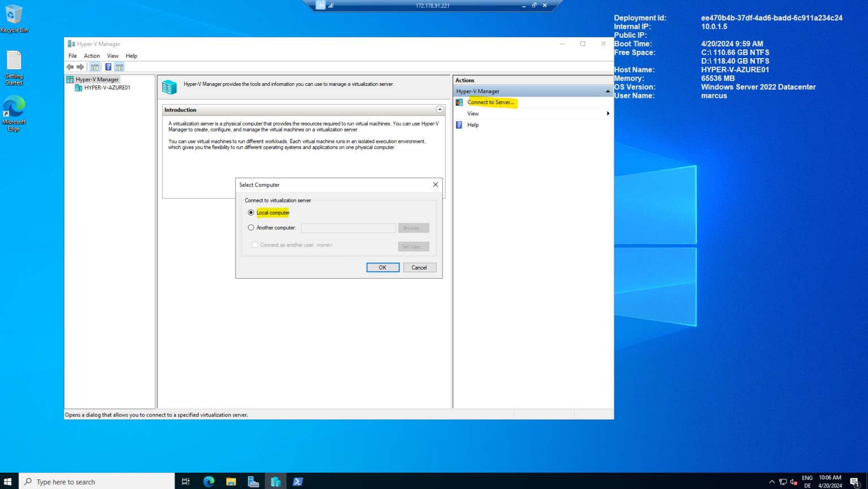Click the computer name input field
Viewport: 868px width, 489px height.
click(x=348, y=227)
